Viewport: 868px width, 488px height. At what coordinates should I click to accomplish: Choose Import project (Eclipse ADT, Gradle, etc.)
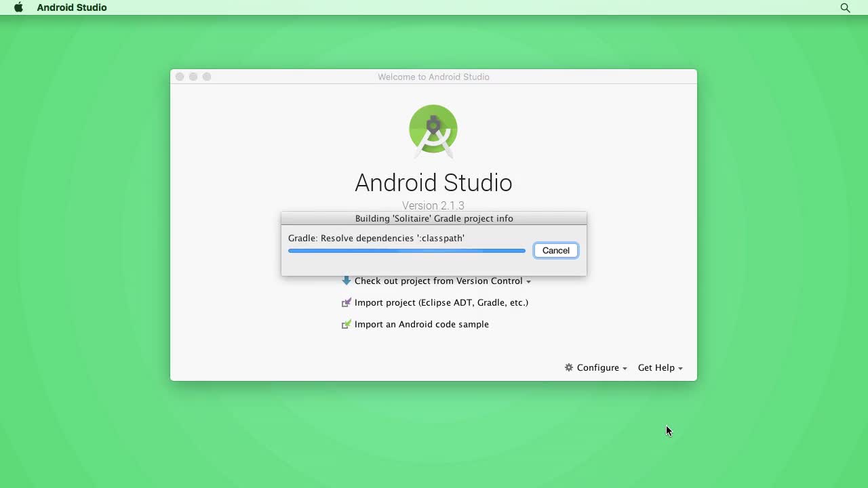click(x=441, y=302)
